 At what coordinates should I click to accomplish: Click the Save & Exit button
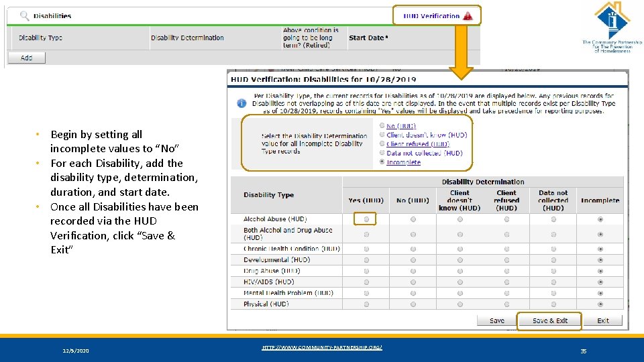click(549, 320)
